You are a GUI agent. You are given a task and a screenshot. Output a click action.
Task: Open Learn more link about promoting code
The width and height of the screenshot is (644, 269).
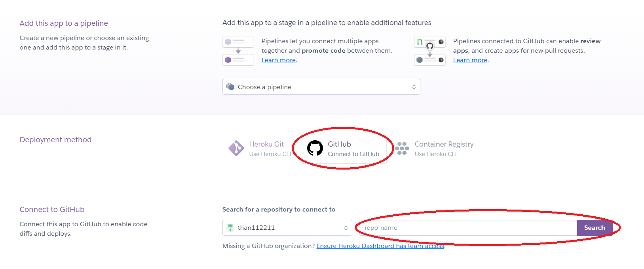[x=278, y=60]
